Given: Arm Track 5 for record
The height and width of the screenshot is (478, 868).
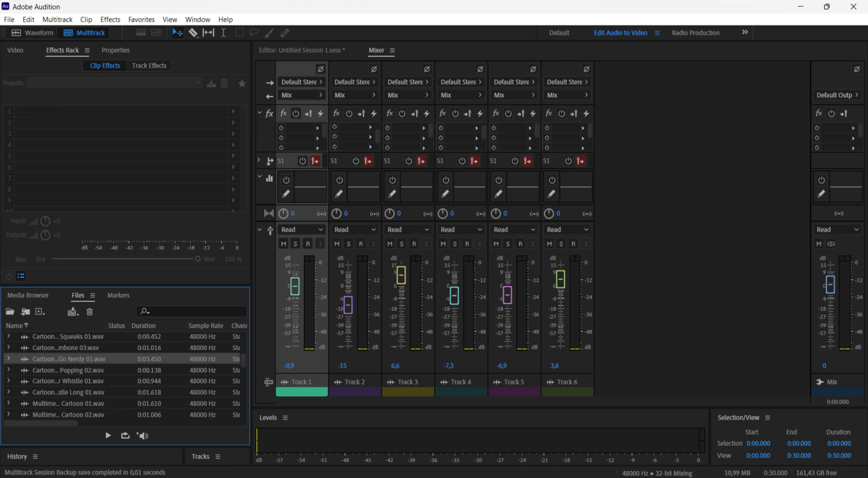Looking at the screenshot, I should tap(520, 244).
